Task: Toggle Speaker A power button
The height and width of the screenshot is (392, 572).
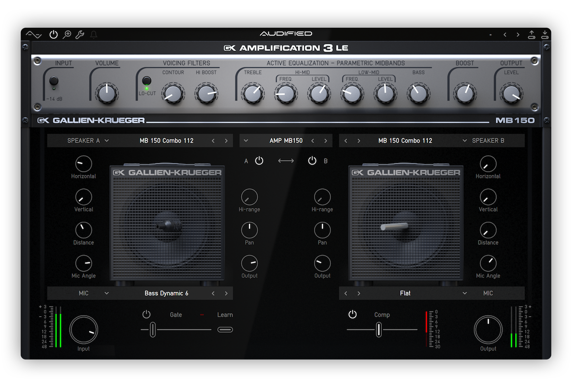Action: [259, 161]
